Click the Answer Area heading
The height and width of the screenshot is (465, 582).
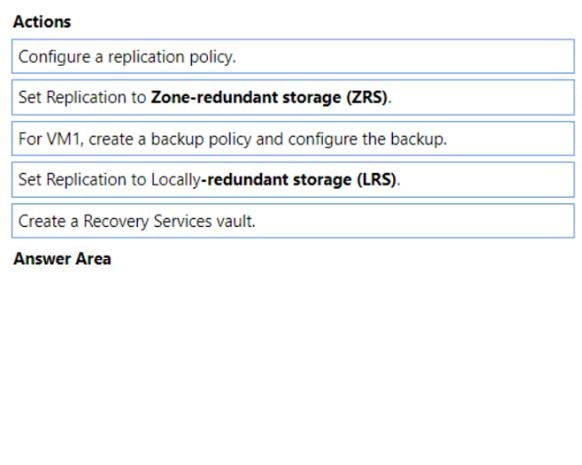tap(62, 259)
